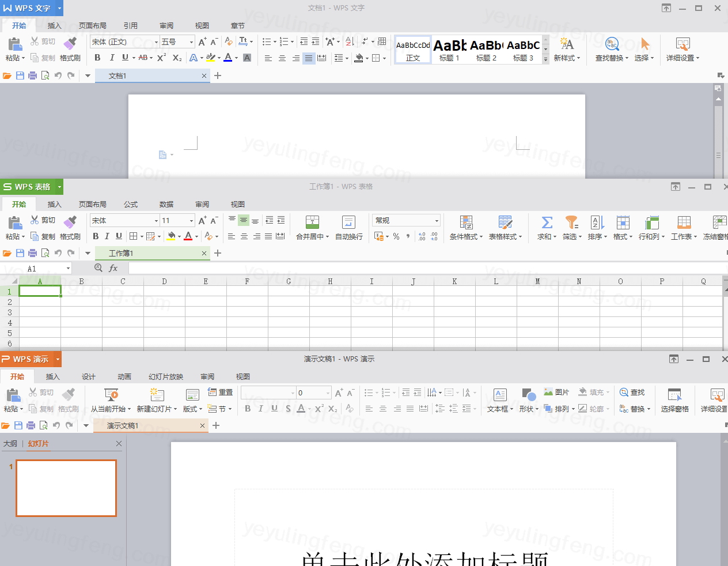Click 选择窗格 icon in Presentation
This screenshot has width=728, height=566.
click(x=674, y=395)
